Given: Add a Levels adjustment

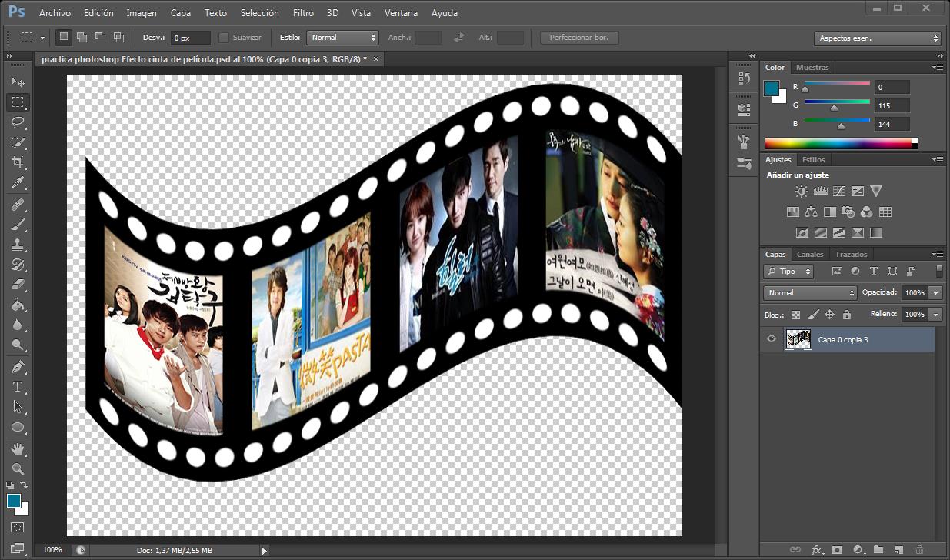Looking at the screenshot, I should (820, 192).
